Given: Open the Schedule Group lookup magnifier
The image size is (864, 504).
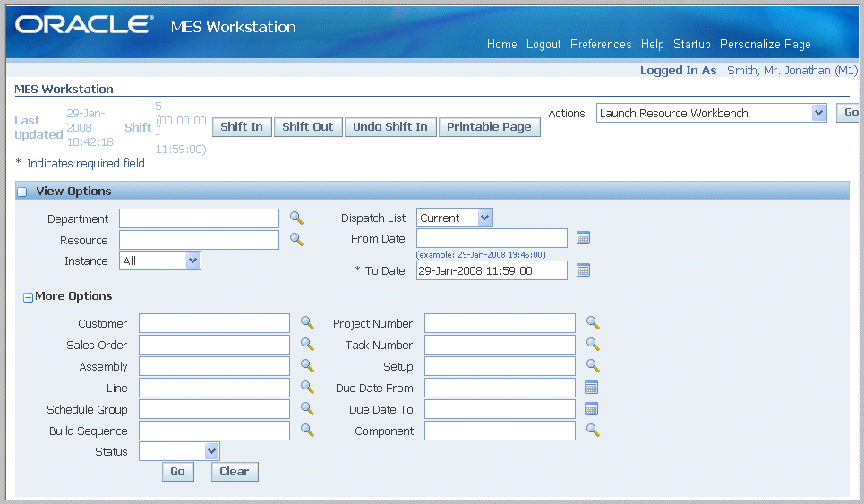Looking at the screenshot, I should pyautogui.click(x=307, y=409).
